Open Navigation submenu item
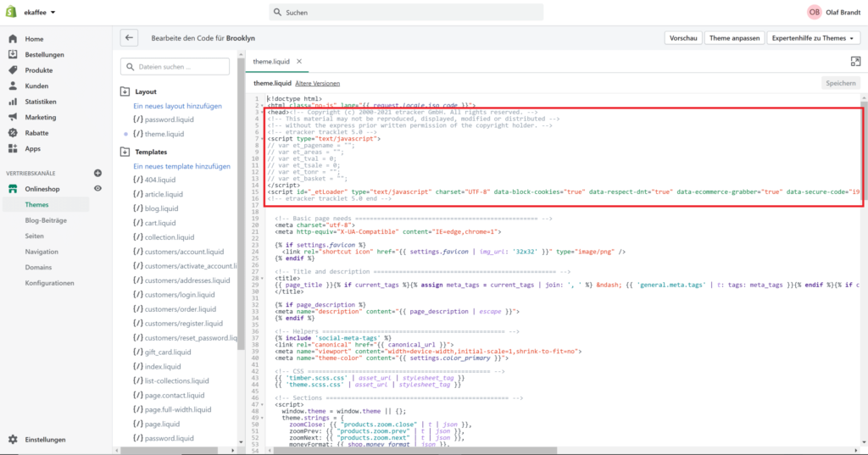868x455 pixels. 42,252
